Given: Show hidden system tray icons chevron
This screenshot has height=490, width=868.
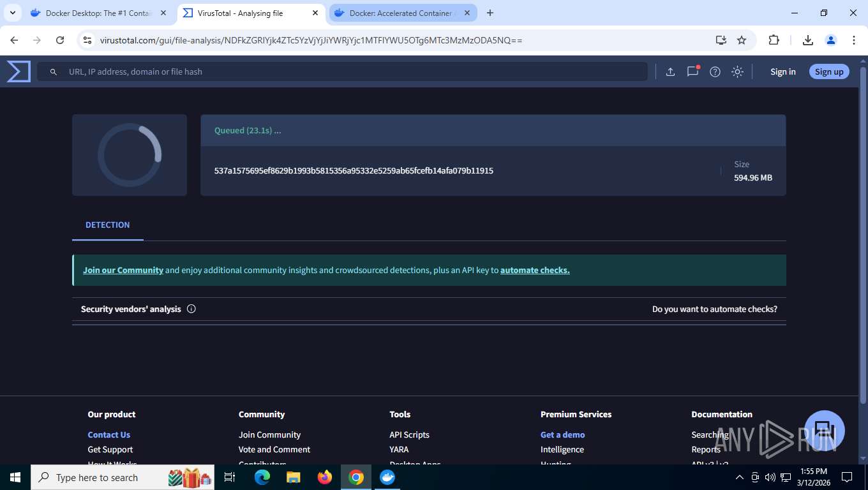Looking at the screenshot, I should [740, 477].
